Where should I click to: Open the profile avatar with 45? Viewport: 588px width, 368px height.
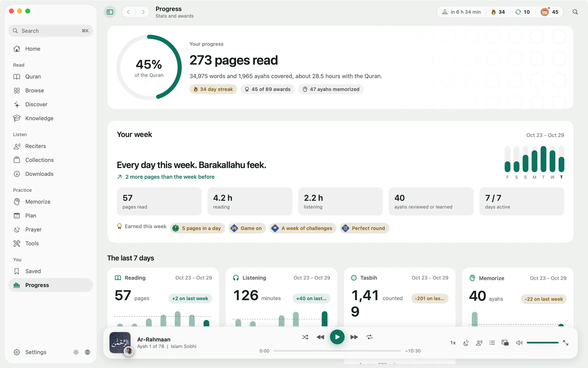550,12
